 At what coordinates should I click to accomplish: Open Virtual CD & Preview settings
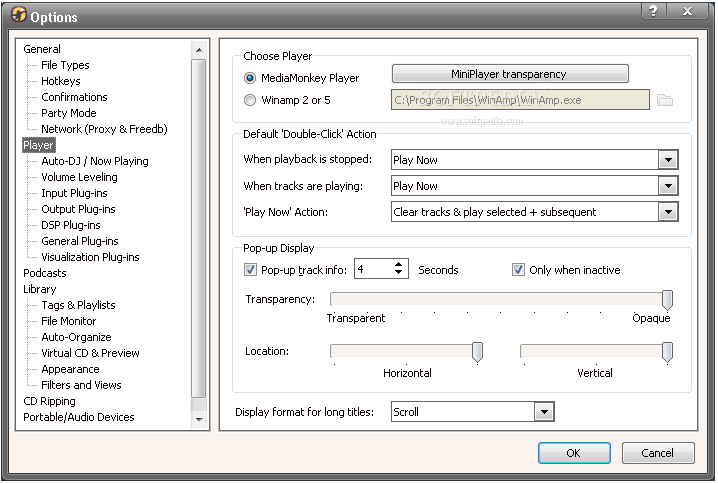point(90,353)
